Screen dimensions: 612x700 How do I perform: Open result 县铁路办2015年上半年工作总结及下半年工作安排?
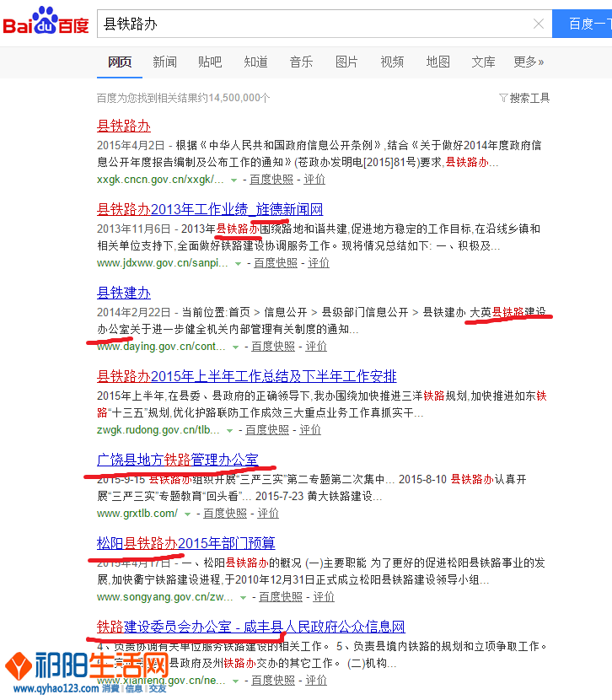(x=247, y=376)
